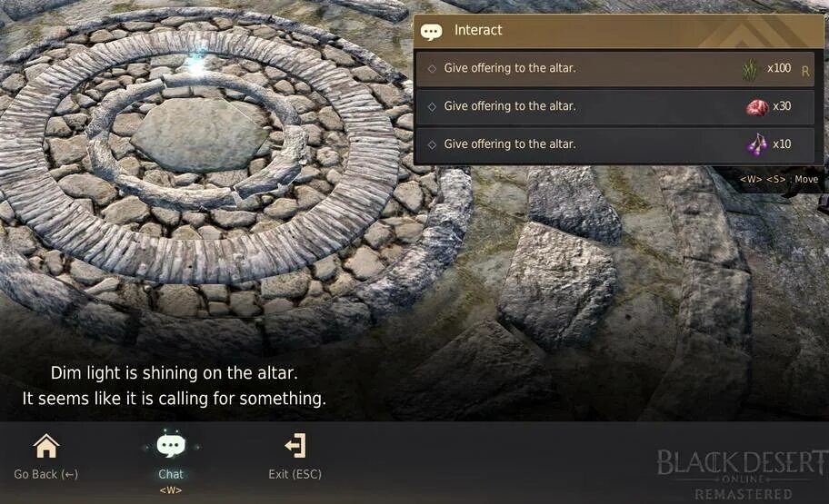The height and width of the screenshot is (504, 829).
Task: Click the R key hint on first offering
Action: [x=805, y=71]
